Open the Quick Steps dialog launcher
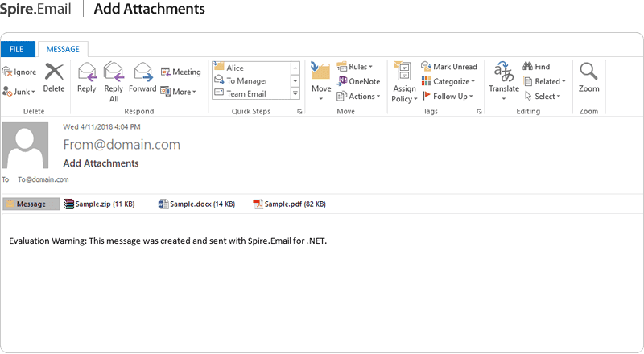Image resolution: width=644 pixels, height=354 pixels. [x=299, y=112]
